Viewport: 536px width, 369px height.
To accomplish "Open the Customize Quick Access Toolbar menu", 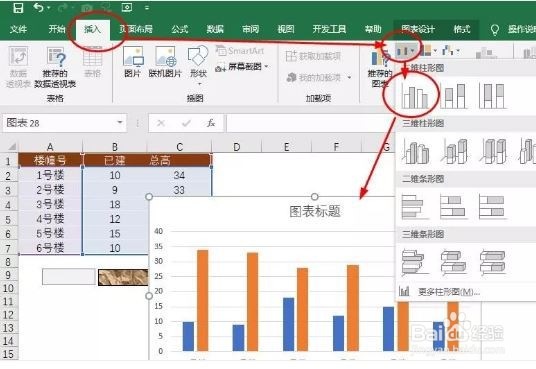I will click(147, 8).
